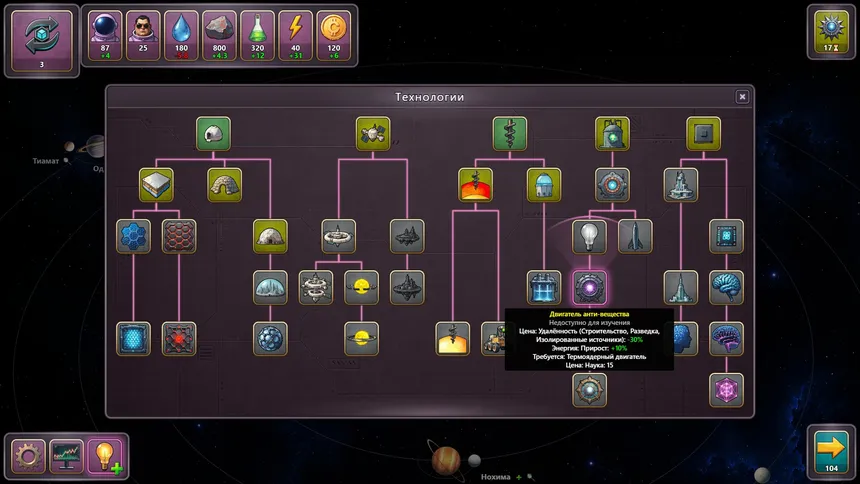Select the glass dome technology
This screenshot has width=860, height=484.
coord(270,287)
